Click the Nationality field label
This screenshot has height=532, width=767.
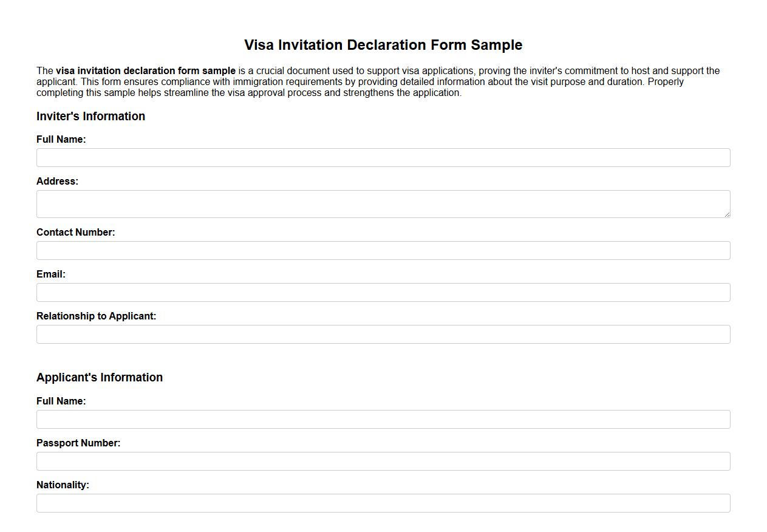pos(63,485)
